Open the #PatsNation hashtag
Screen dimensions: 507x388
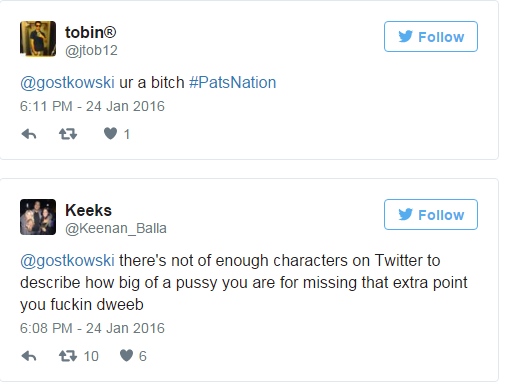[233, 83]
